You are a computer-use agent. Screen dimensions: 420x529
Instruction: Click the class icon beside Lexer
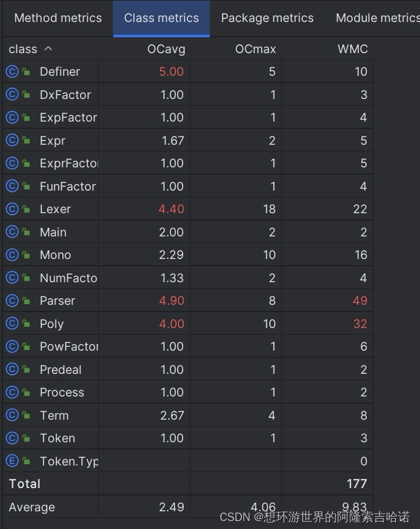[x=12, y=209]
